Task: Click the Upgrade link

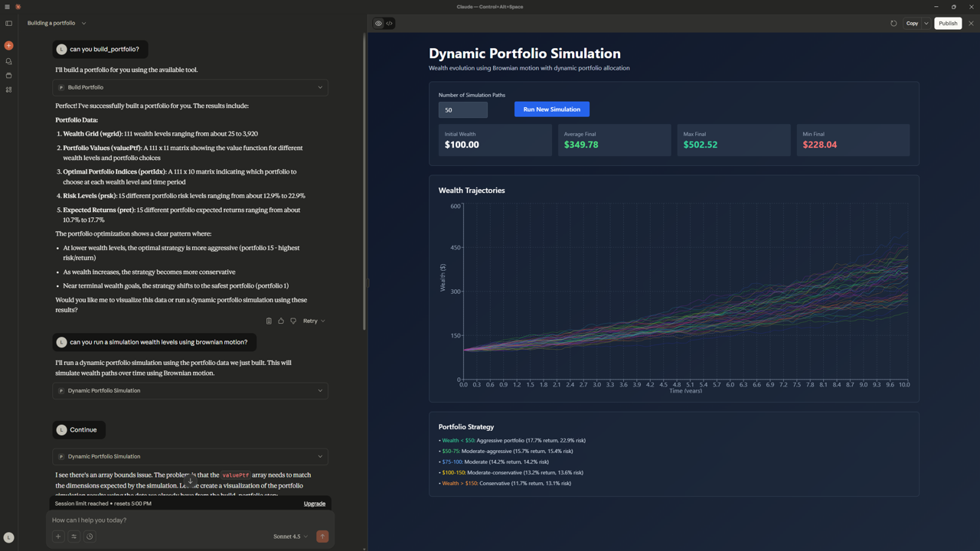Action: 314,504
